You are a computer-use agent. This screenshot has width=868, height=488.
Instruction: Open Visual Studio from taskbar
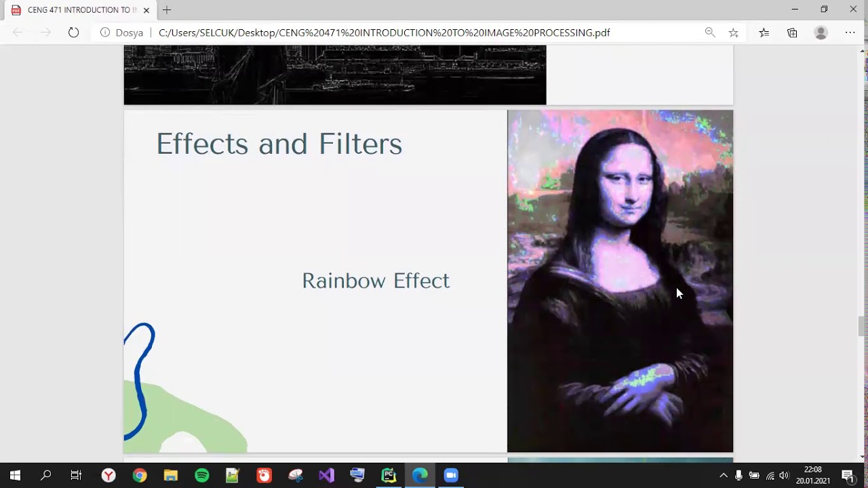point(326,476)
